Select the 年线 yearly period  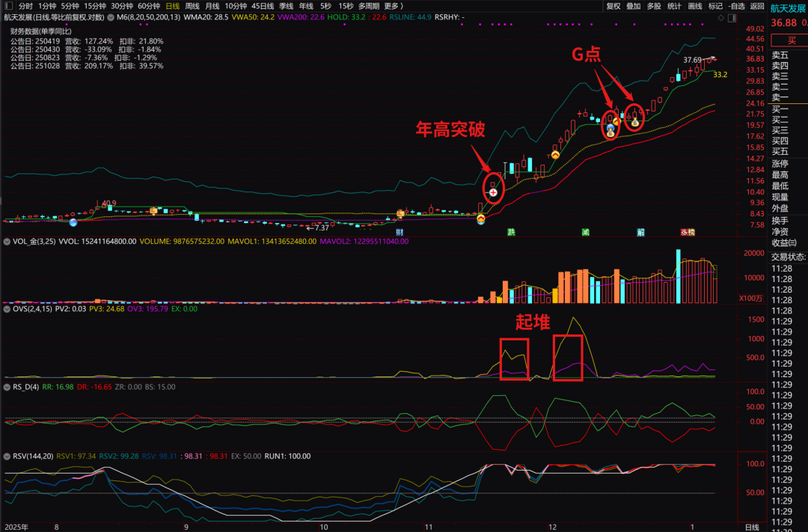(306, 6)
